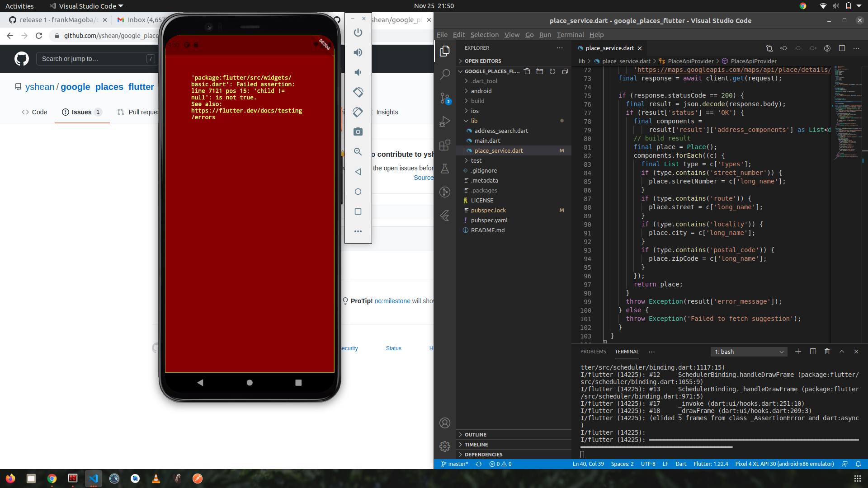The width and height of the screenshot is (868, 488).
Task: Expand the test folder
Action: 476,160
